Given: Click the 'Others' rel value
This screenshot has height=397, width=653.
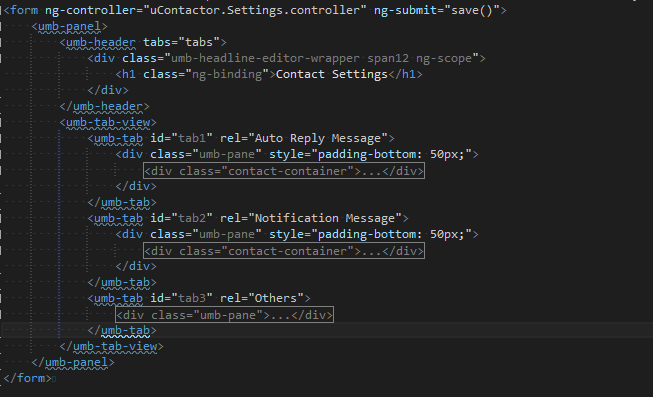Looking at the screenshot, I should (x=276, y=298).
